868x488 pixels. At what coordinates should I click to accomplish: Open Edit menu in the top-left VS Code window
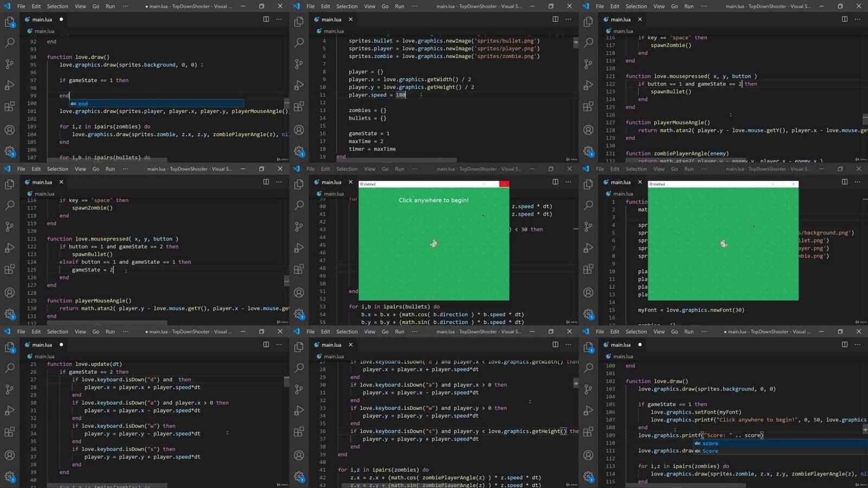pos(36,7)
